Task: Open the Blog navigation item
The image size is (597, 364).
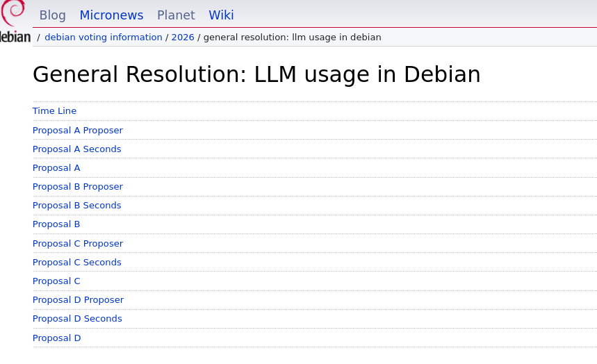Action: [x=53, y=15]
